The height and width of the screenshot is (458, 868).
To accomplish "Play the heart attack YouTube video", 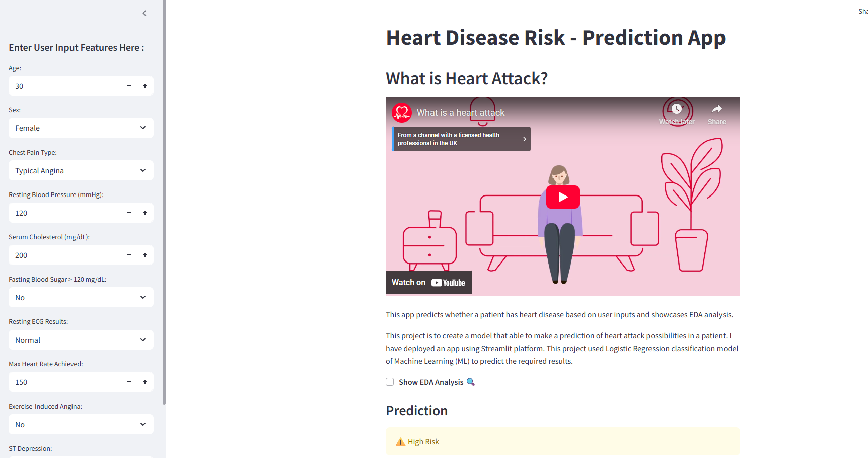I will pos(563,197).
